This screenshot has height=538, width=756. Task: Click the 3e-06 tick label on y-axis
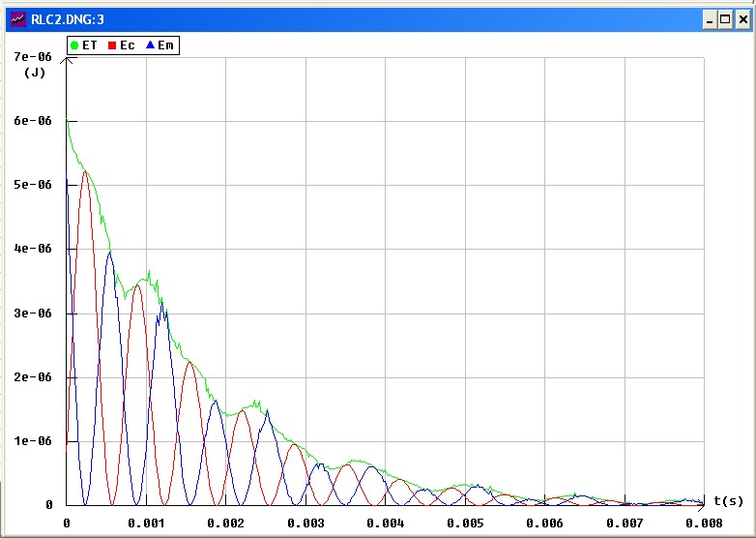point(31,314)
